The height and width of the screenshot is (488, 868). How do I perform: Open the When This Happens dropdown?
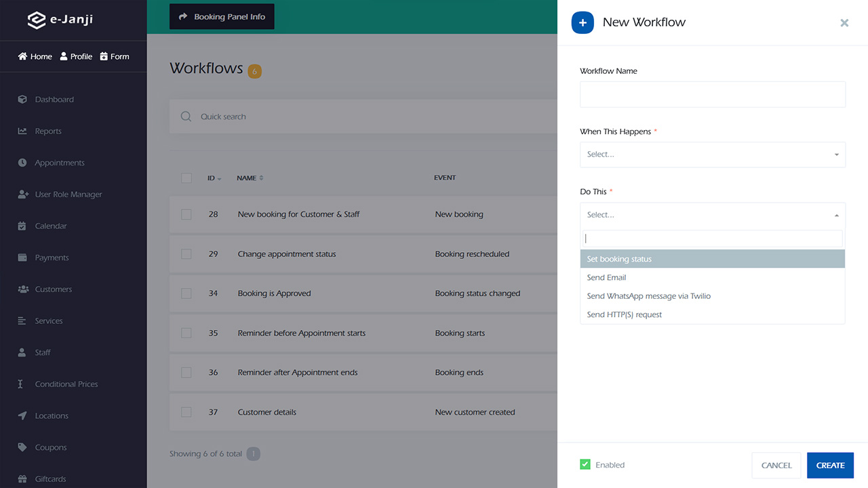(712, 155)
